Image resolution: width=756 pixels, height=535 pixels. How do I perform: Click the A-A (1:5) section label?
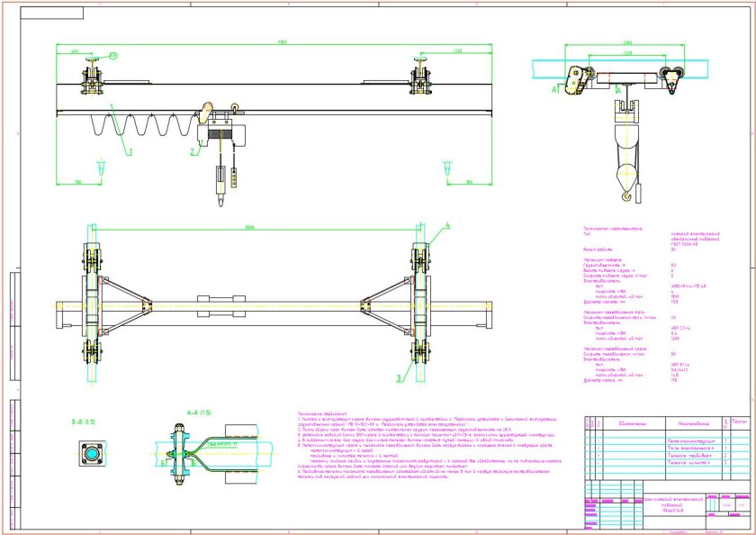pos(197,412)
